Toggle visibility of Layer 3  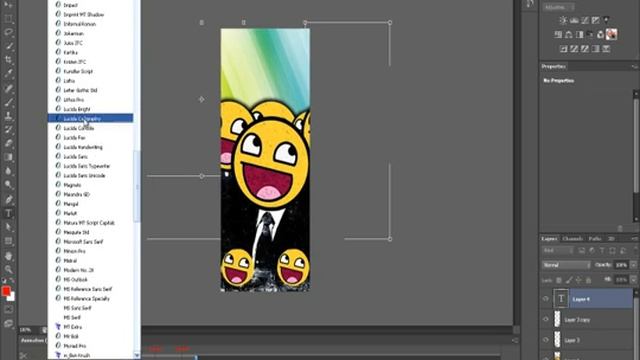click(546, 340)
